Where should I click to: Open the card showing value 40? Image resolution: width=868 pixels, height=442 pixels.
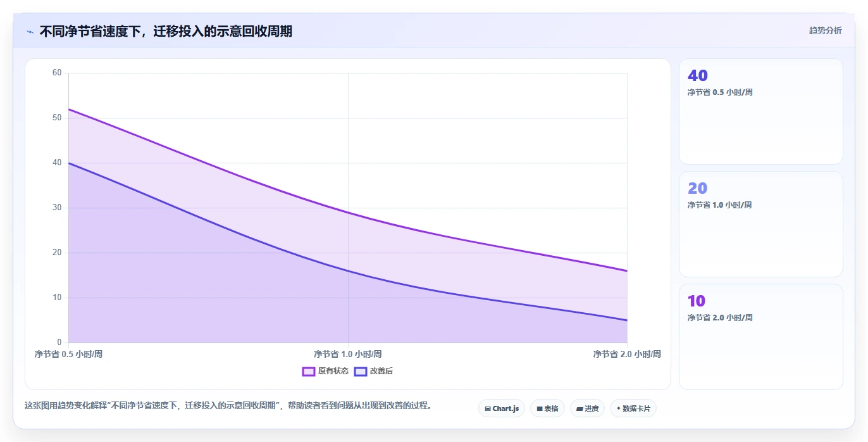(x=761, y=111)
